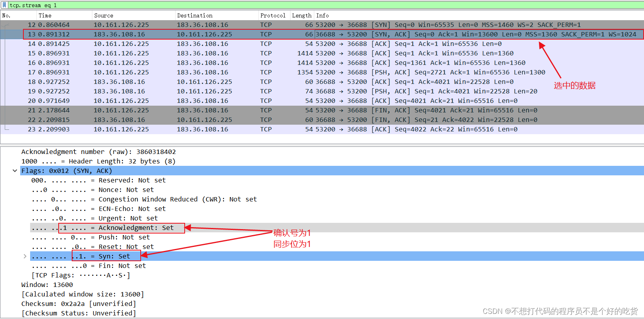The width and height of the screenshot is (644, 319).
Task: Select the Header Length: 32 bytes line
Action: [98, 161]
